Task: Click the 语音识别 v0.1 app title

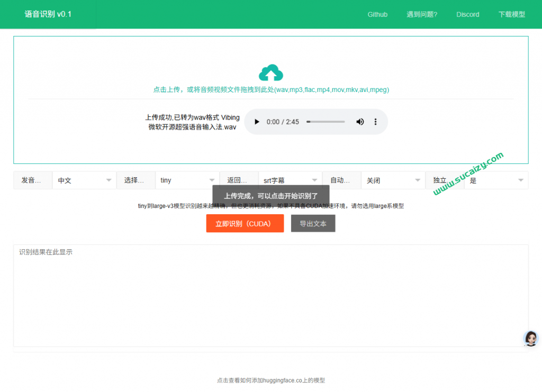Action: point(48,14)
